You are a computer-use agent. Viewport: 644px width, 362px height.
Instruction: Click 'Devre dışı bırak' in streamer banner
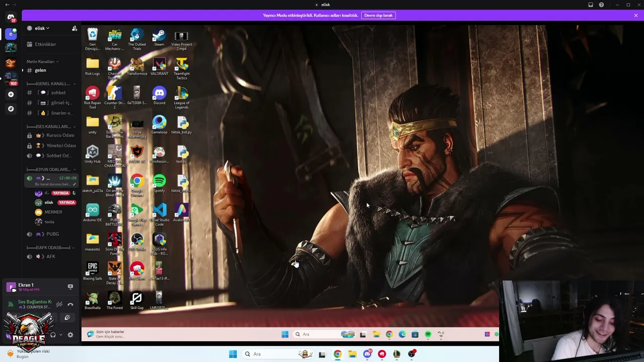[x=378, y=15]
